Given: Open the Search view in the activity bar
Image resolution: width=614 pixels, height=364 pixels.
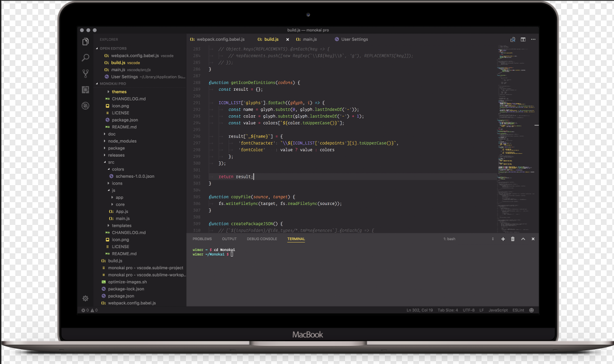Looking at the screenshot, I should [x=85, y=57].
